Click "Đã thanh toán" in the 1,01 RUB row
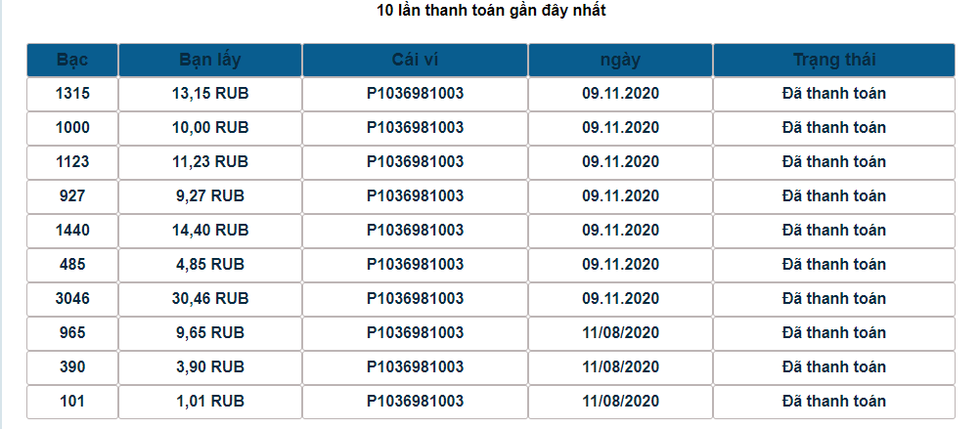Viewport: 980px width, 429px height. coord(833,402)
